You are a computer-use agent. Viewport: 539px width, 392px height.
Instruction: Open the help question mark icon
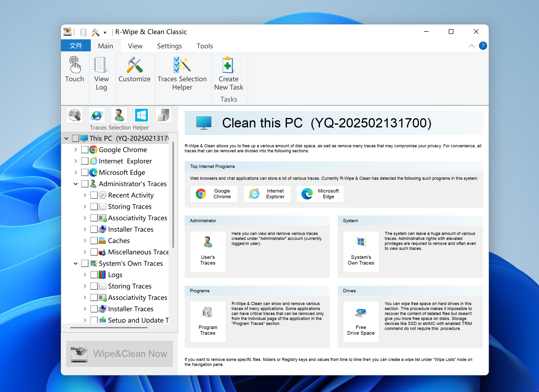coord(483,46)
